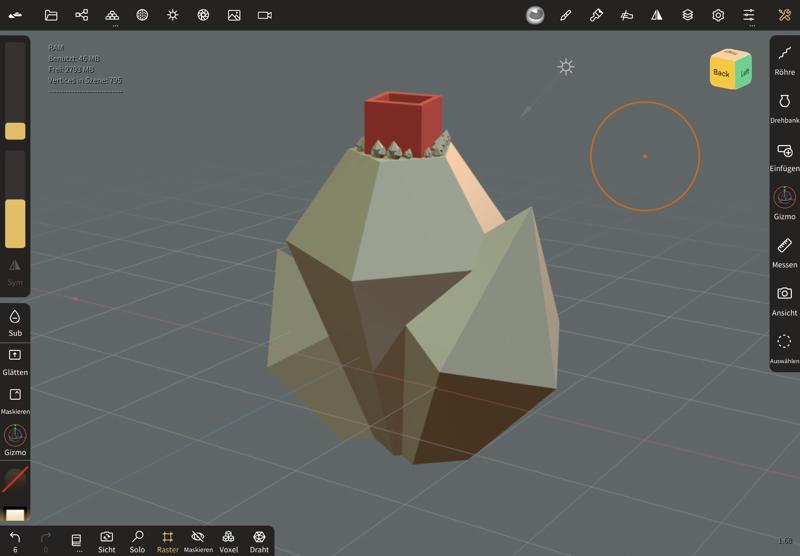Open the Painting brush menu
This screenshot has height=556, width=800.
click(596, 15)
